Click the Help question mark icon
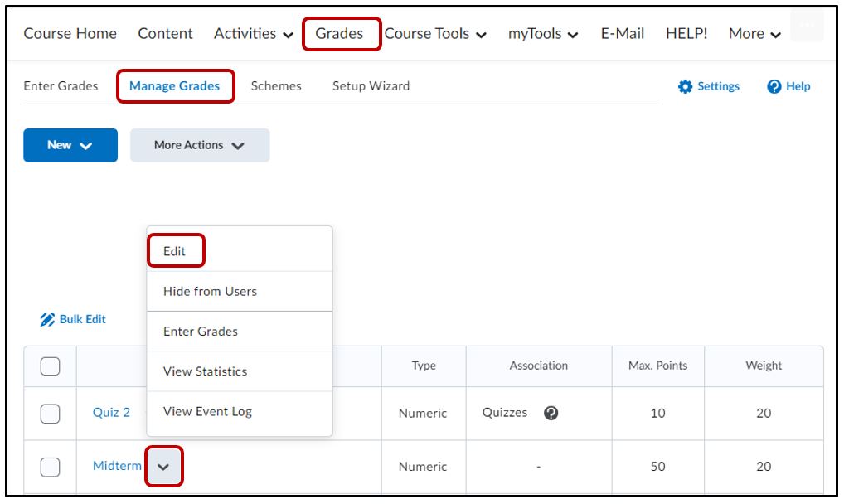 [774, 87]
